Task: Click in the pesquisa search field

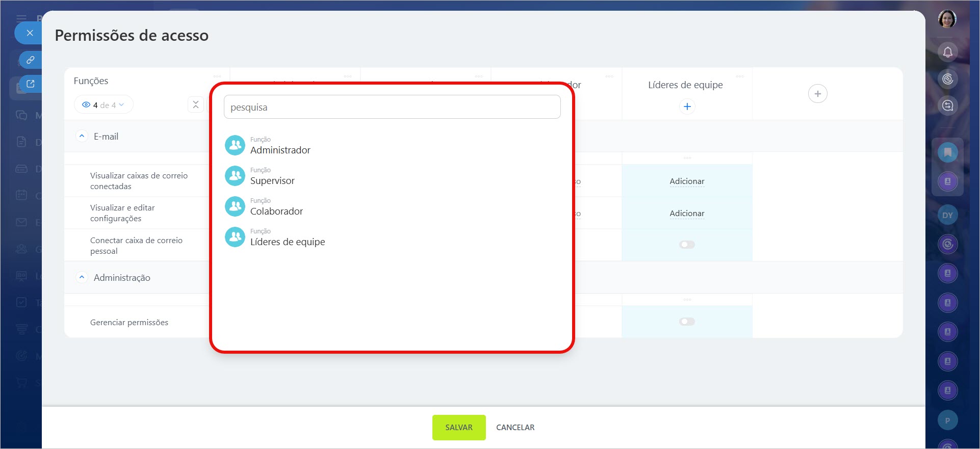Action: pos(392,107)
